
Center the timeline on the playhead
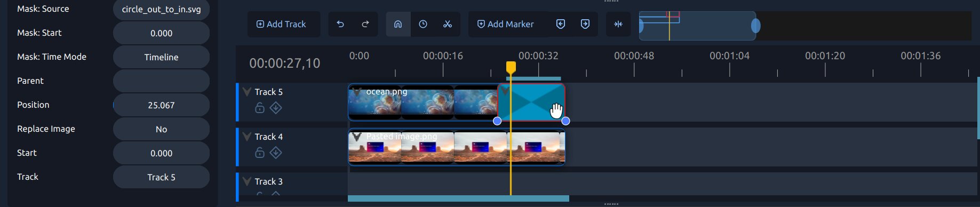pos(618,24)
